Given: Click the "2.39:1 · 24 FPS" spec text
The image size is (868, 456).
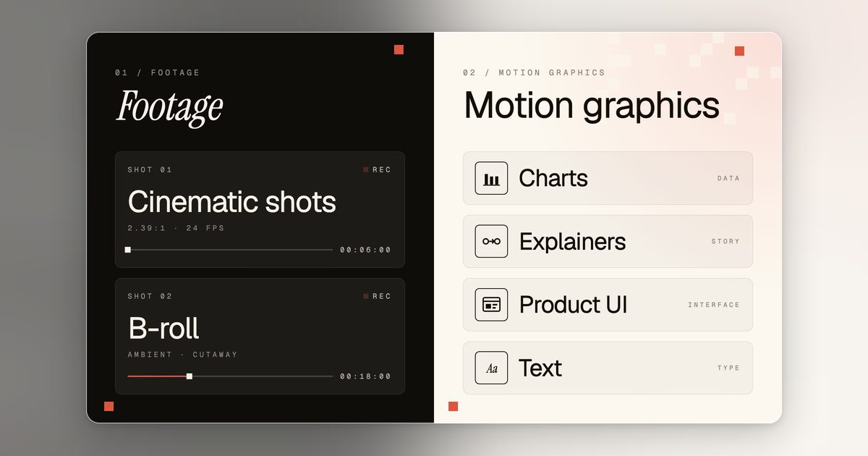Looking at the screenshot, I should pos(176,228).
